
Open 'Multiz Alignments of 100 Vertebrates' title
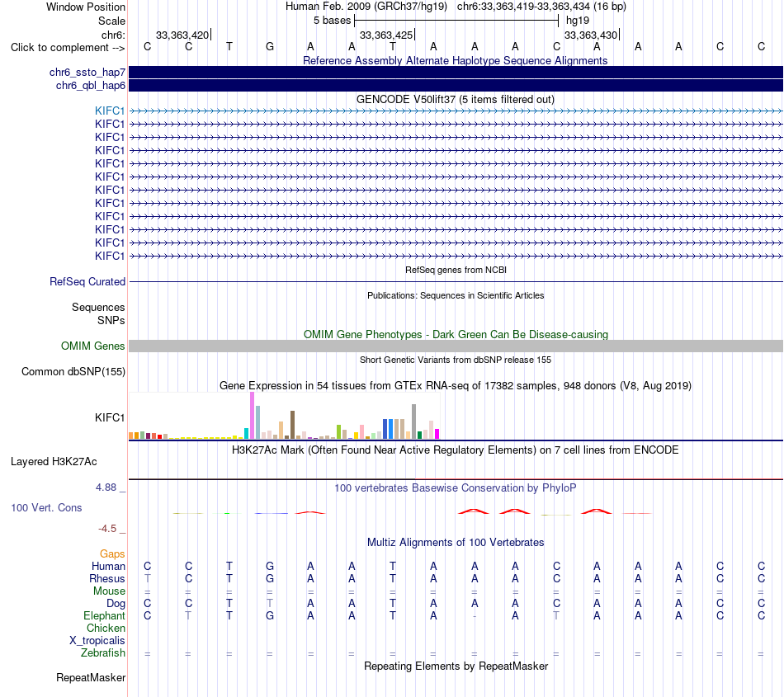[455, 542]
